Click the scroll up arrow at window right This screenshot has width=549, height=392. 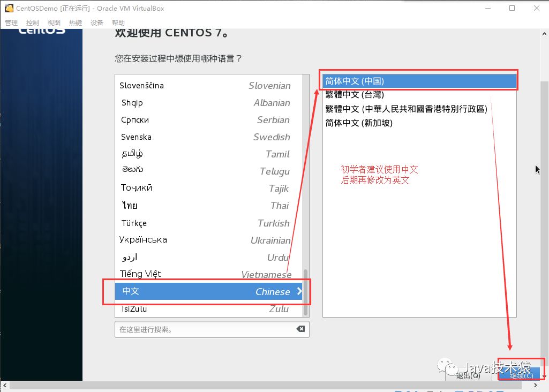(x=545, y=34)
